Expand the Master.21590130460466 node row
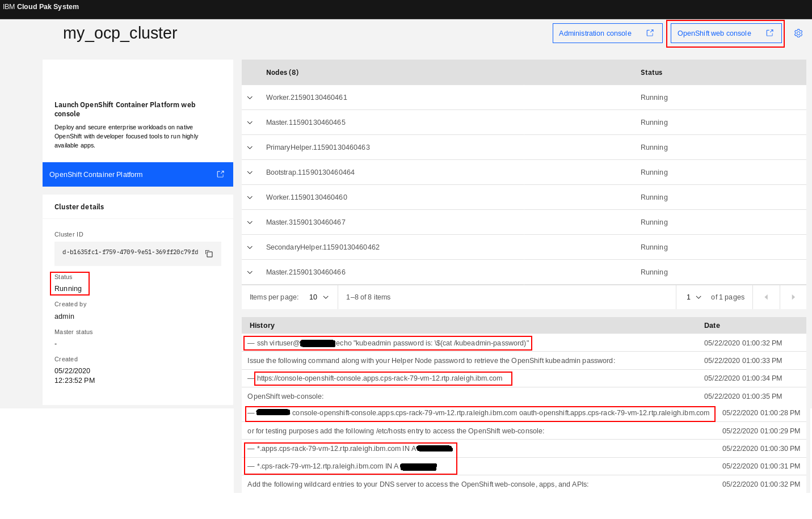Screen dimensions: 812x519 [x=250, y=272]
